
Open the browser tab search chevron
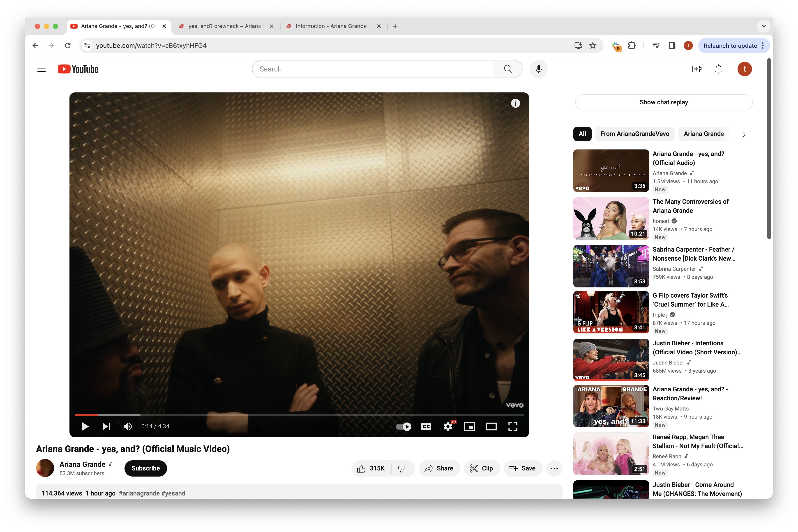[764, 26]
